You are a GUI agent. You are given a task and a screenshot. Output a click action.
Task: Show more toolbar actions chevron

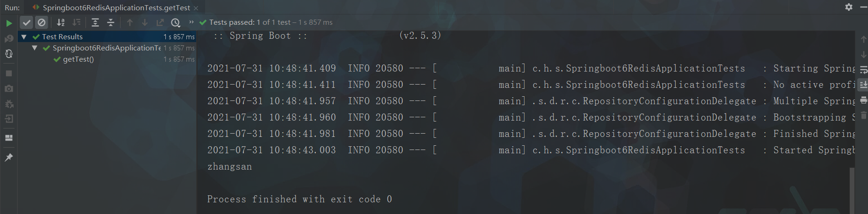[x=191, y=22]
